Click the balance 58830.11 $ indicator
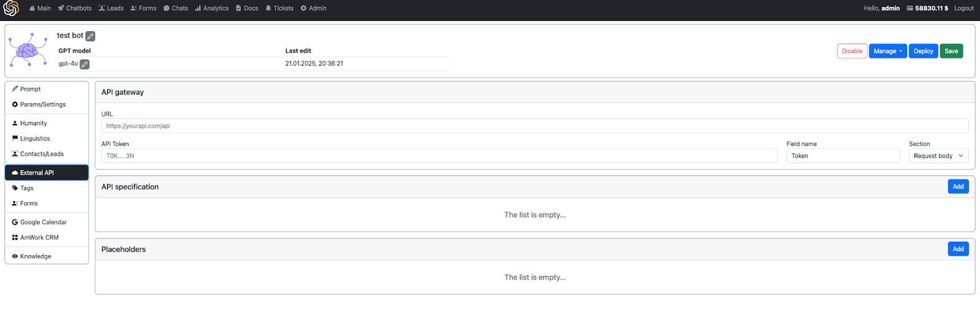Screen dimensions: 980x325 point(927,8)
